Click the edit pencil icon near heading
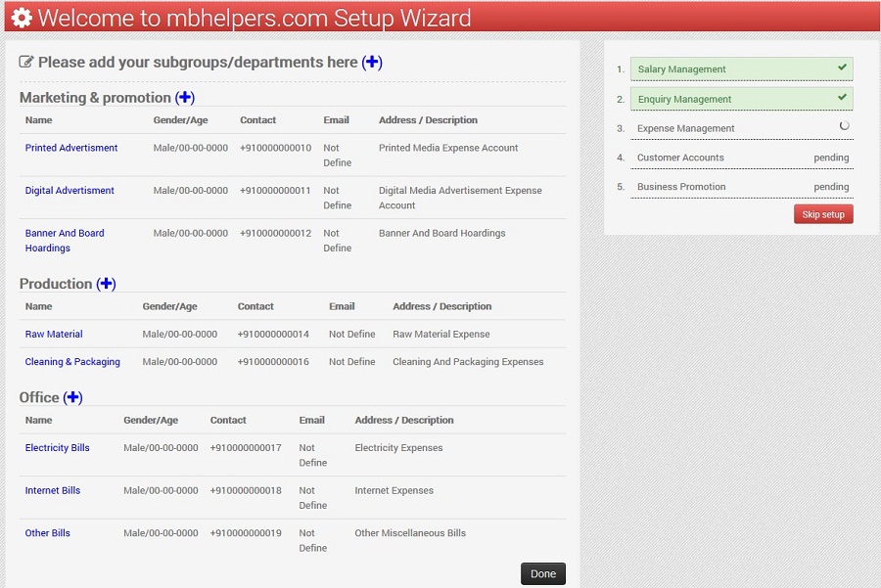The image size is (881, 588). coord(26,63)
